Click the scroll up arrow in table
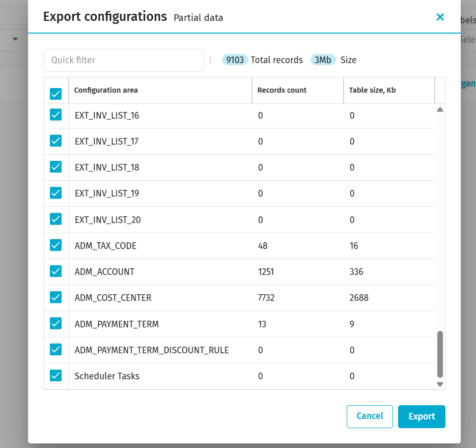The image size is (476, 448). click(x=440, y=109)
